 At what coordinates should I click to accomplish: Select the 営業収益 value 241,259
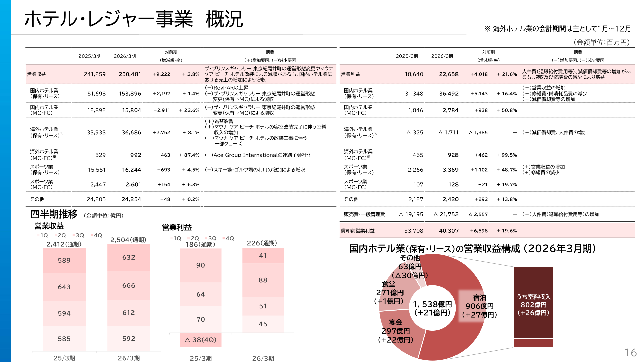click(95, 74)
